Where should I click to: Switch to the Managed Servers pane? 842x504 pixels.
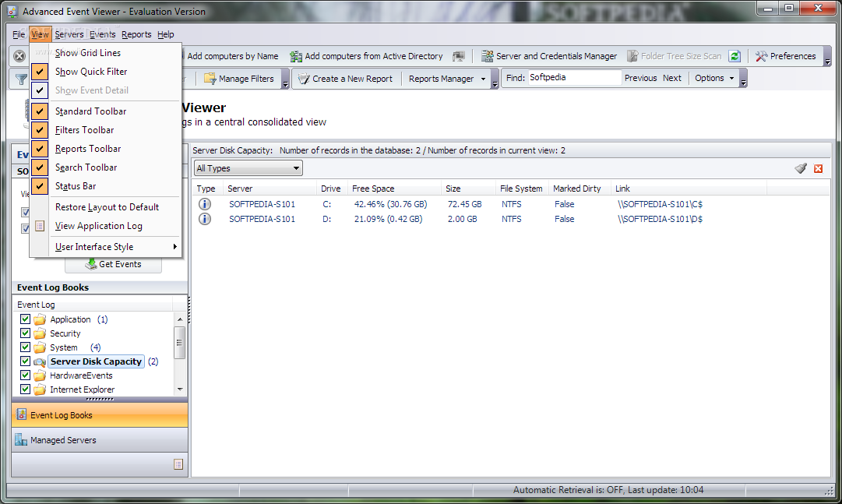(100, 440)
